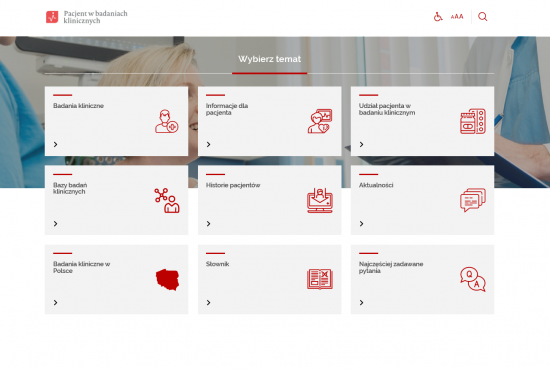The image size is (550, 370).
Task: Open Informacje dla pacjenta chevron arrow
Action: point(208,144)
